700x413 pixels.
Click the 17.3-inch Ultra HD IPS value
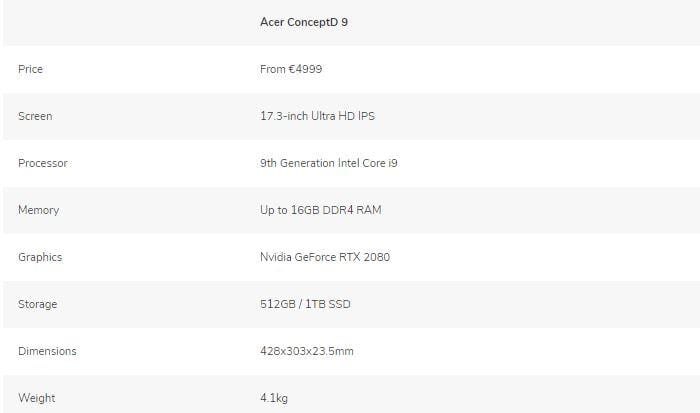(317, 116)
